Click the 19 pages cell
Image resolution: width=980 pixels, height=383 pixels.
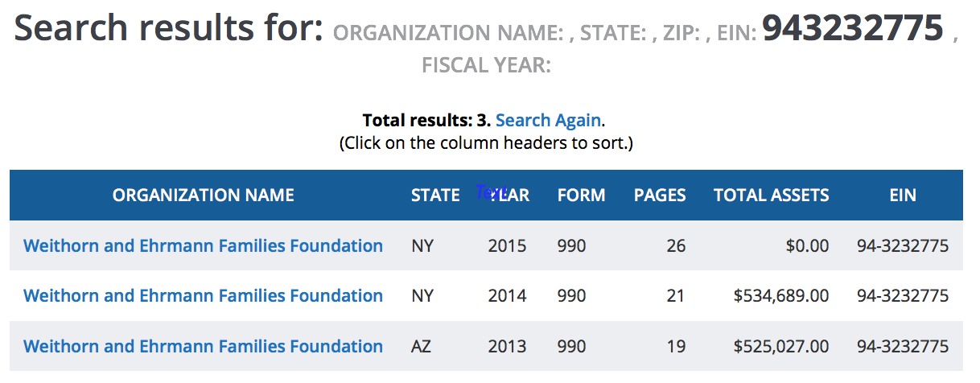click(676, 347)
